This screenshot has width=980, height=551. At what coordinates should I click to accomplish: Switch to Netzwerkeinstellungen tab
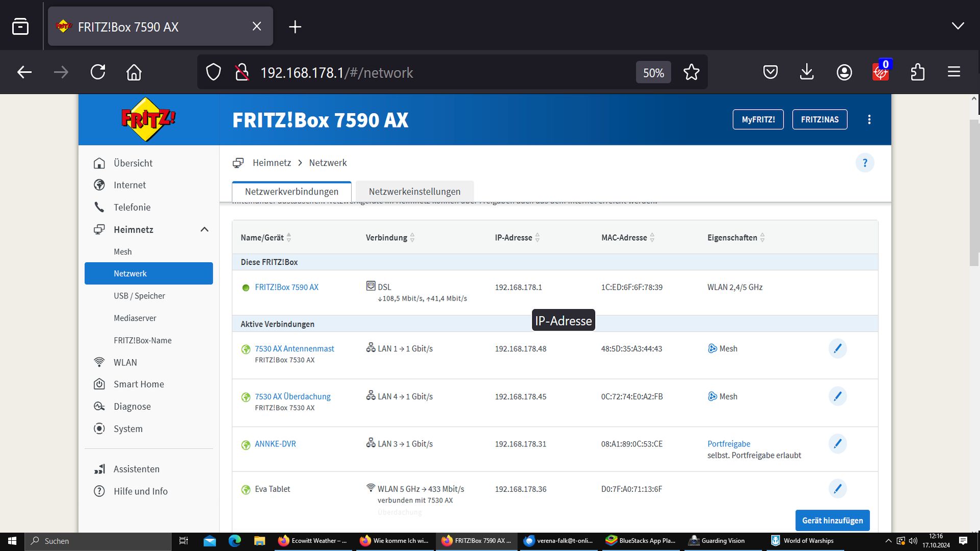414,192
